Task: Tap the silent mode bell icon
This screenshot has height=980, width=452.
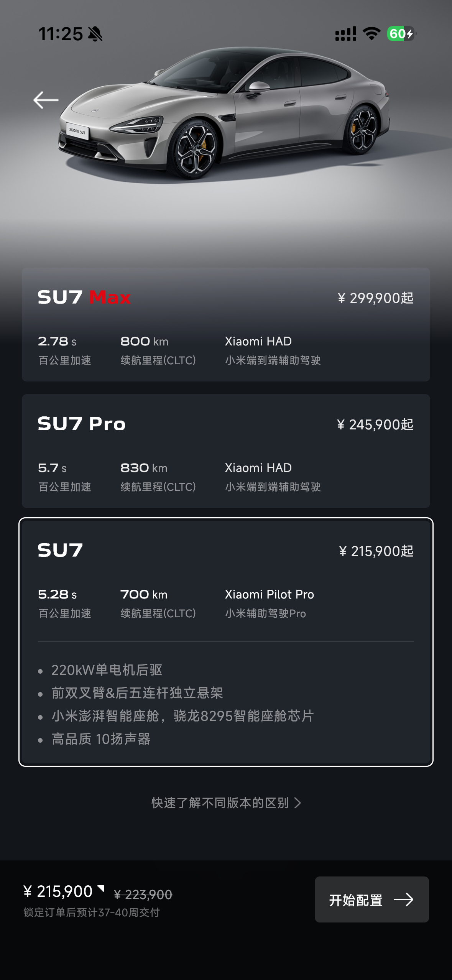Action: (x=95, y=34)
